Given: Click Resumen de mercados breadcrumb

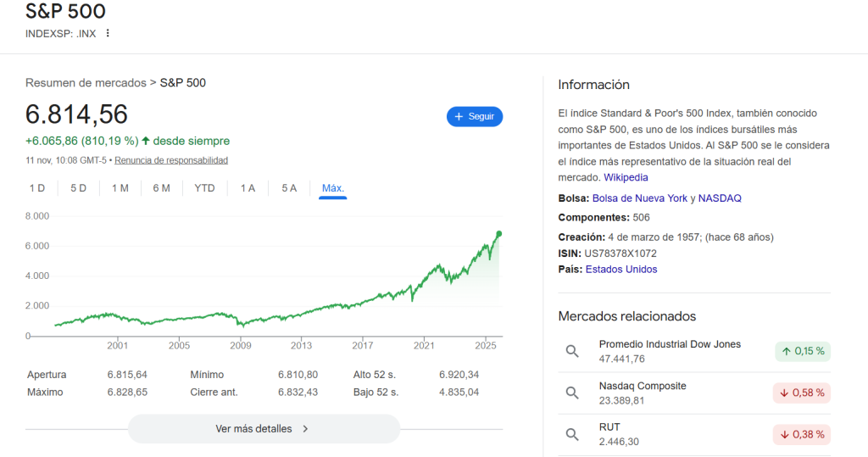Looking at the screenshot, I should tap(86, 83).
